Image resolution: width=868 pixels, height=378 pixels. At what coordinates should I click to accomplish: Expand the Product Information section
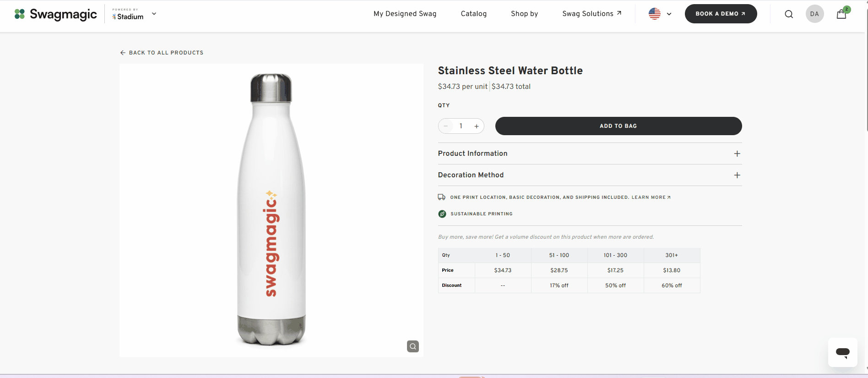point(590,153)
